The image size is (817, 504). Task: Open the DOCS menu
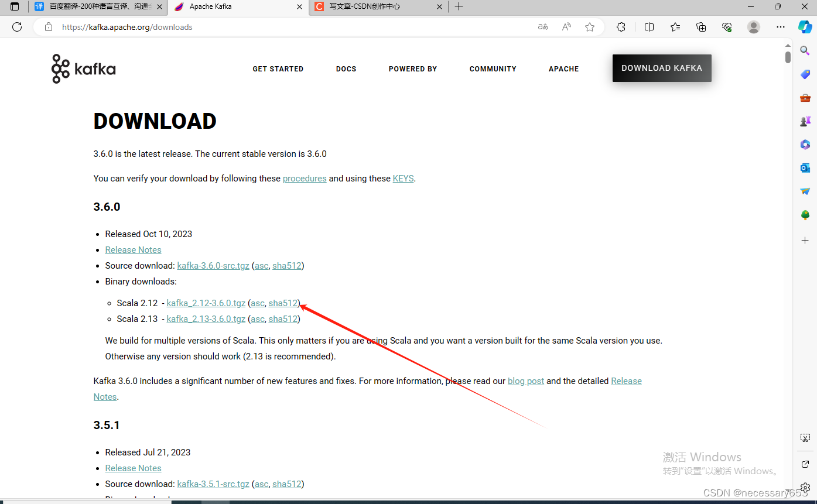(x=346, y=69)
